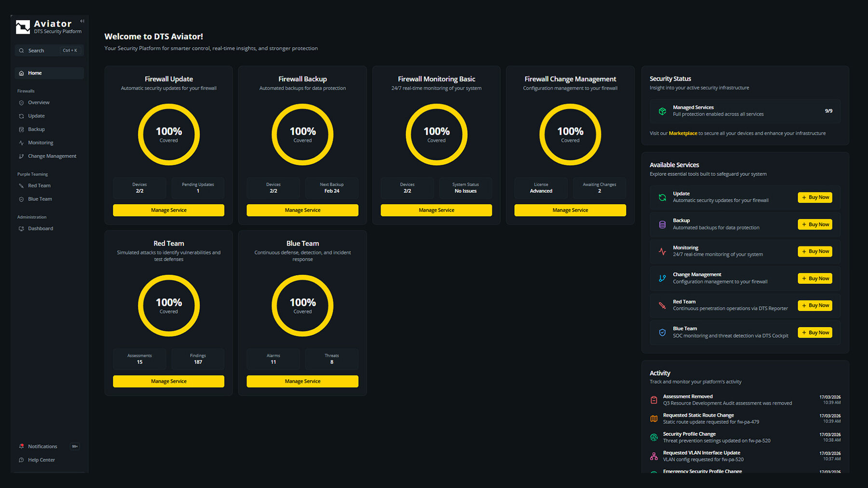Viewport: 868px width, 488px height.
Task: Open the Administration Dashboard item
Action: point(40,229)
